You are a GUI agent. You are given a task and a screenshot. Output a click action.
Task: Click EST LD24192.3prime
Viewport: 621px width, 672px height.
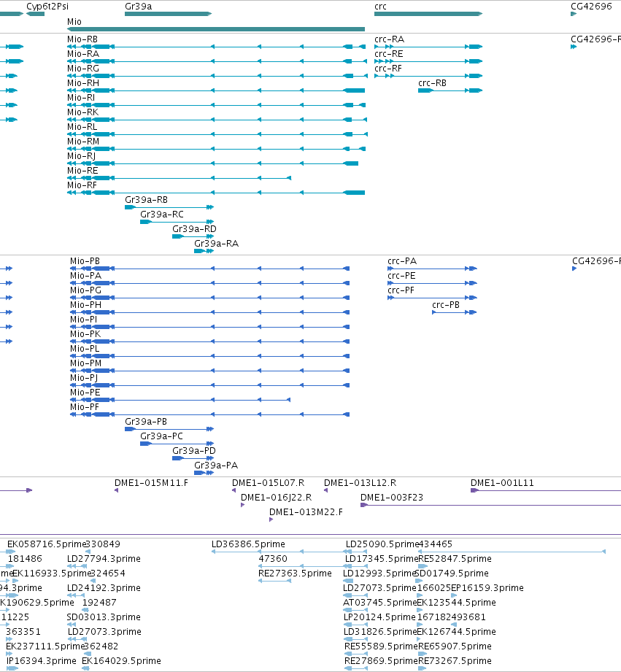104,587
